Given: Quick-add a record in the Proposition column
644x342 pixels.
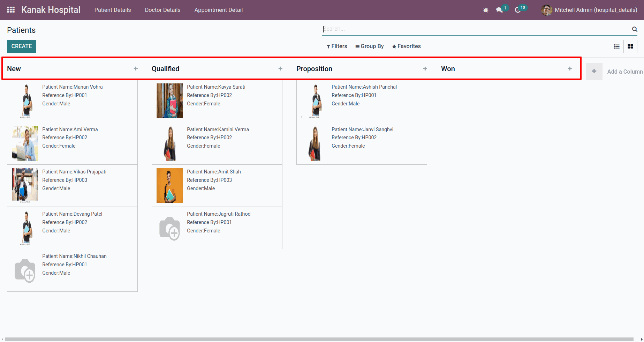Looking at the screenshot, I should (425, 68).
